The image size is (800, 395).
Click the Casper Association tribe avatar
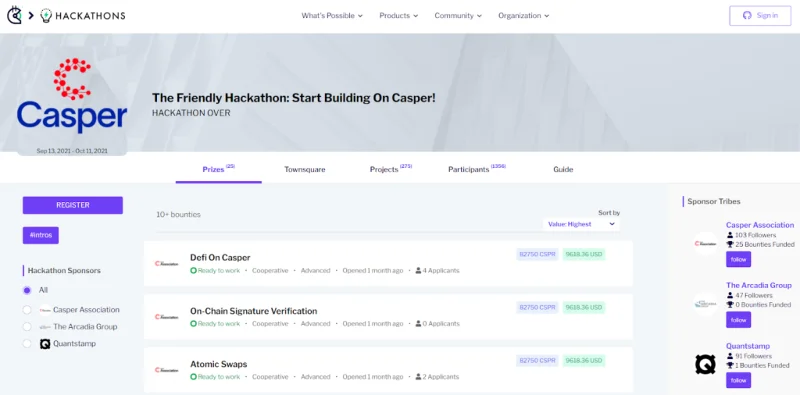pyautogui.click(x=706, y=243)
